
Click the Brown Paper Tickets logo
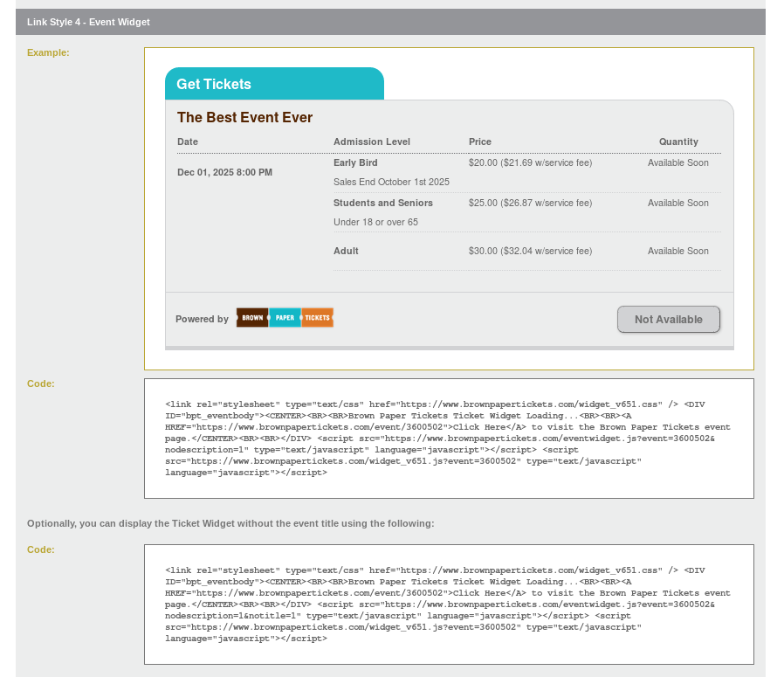[285, 318]
